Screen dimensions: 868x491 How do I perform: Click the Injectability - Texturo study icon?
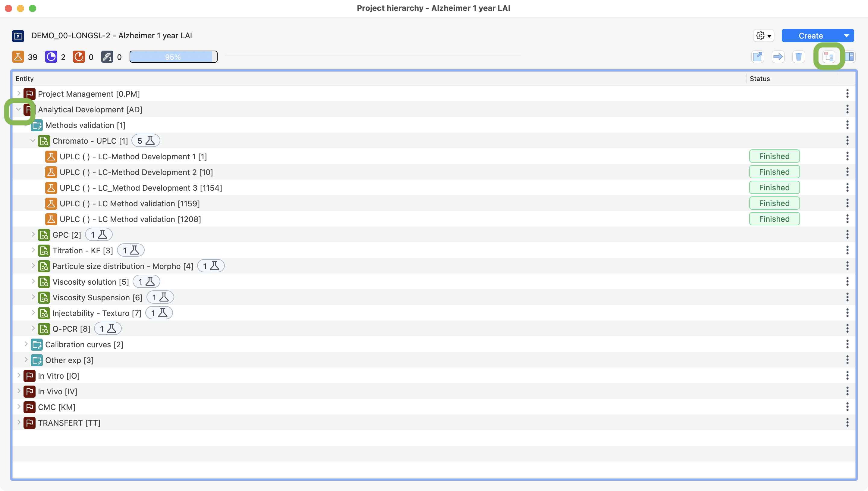tap(44, 313)
